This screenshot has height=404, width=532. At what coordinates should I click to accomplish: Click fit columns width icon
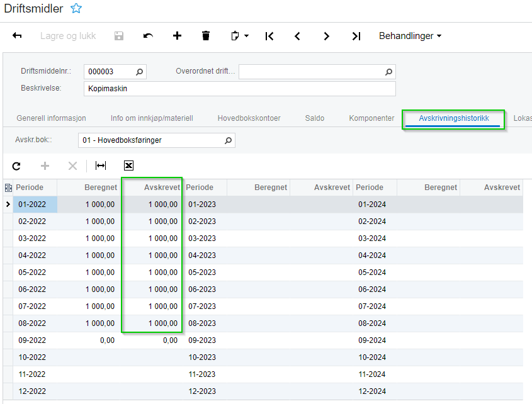pos(101,166)
